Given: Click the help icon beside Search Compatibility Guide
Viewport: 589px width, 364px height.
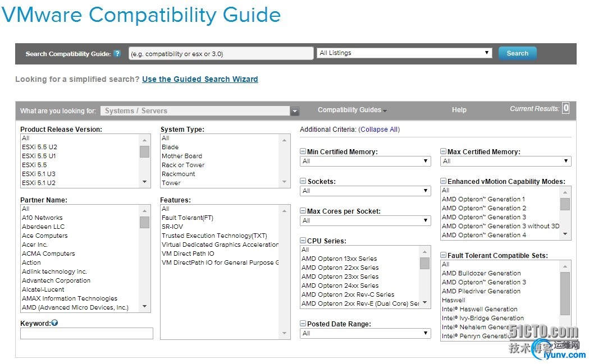Looking at the screenshot, I should [x=117, y=54].
